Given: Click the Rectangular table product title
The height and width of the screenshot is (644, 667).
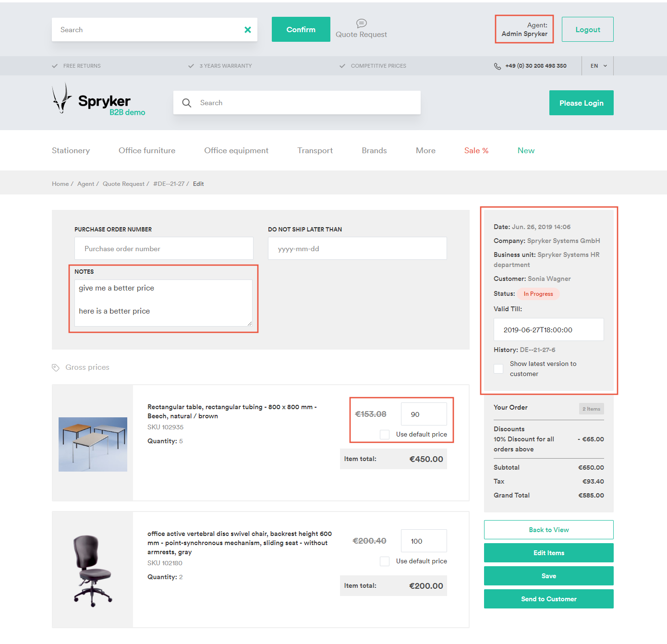Looking at the screenshot, I should (x=232, y=412).
